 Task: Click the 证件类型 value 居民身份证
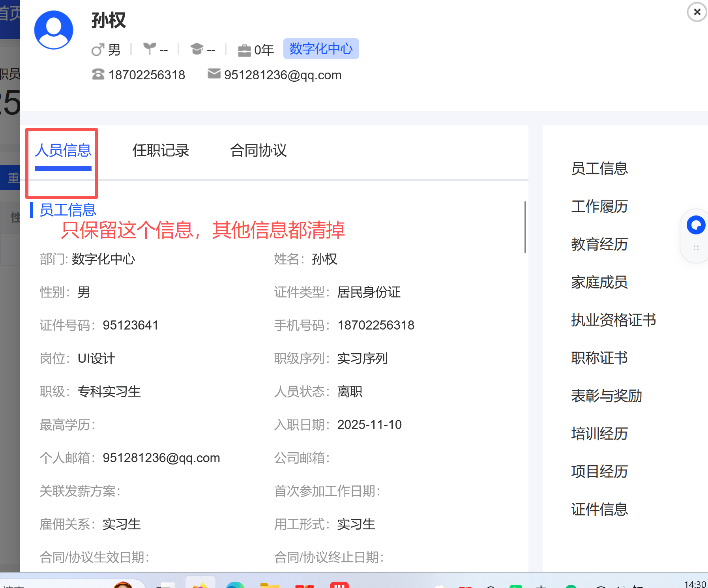point(369,292)
